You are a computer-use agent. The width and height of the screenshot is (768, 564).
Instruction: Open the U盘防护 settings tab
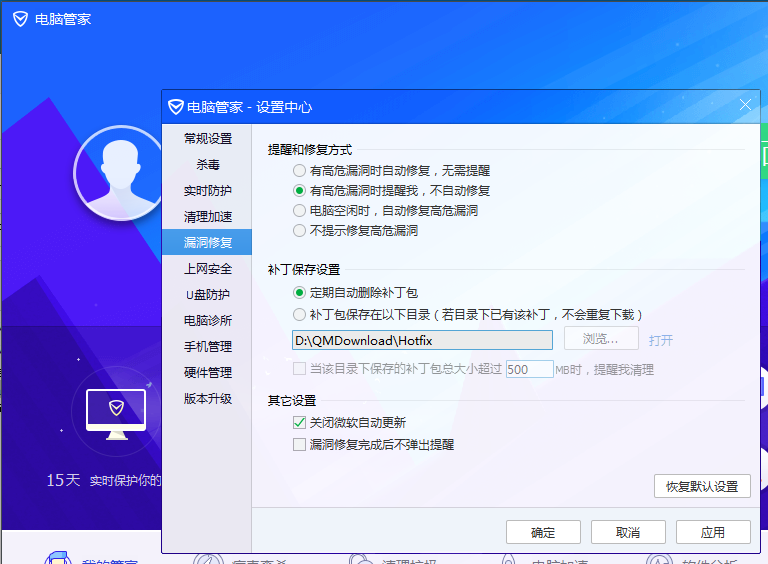(207, 294)
